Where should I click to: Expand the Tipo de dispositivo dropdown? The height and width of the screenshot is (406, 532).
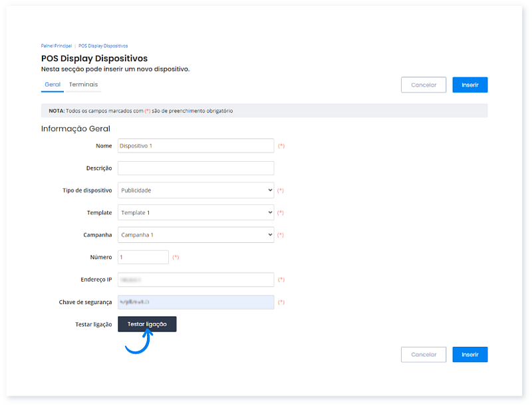click(196, 190)
